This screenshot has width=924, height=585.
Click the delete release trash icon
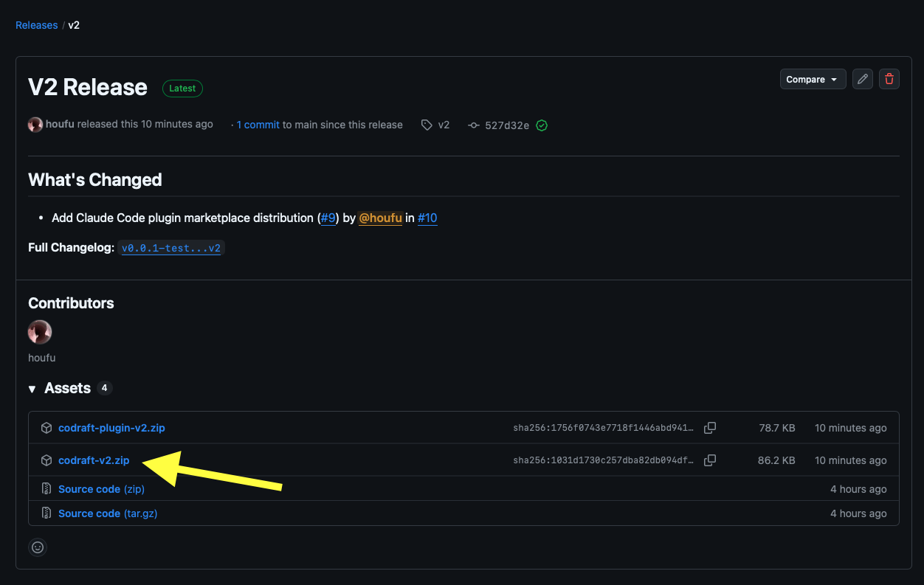(x=889, y=79)
